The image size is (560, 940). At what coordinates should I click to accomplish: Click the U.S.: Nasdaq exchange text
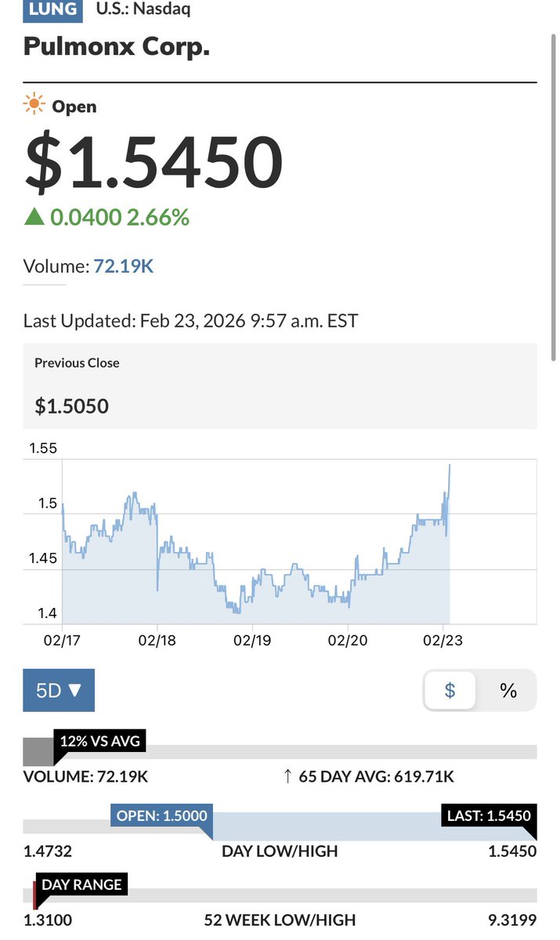(x=143, y=9)
